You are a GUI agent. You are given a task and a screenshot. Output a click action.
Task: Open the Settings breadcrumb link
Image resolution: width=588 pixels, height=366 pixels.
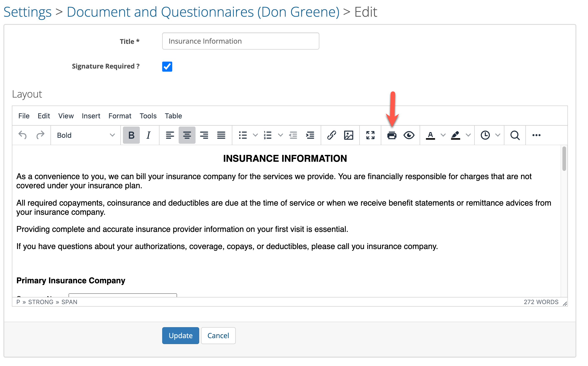27,12
